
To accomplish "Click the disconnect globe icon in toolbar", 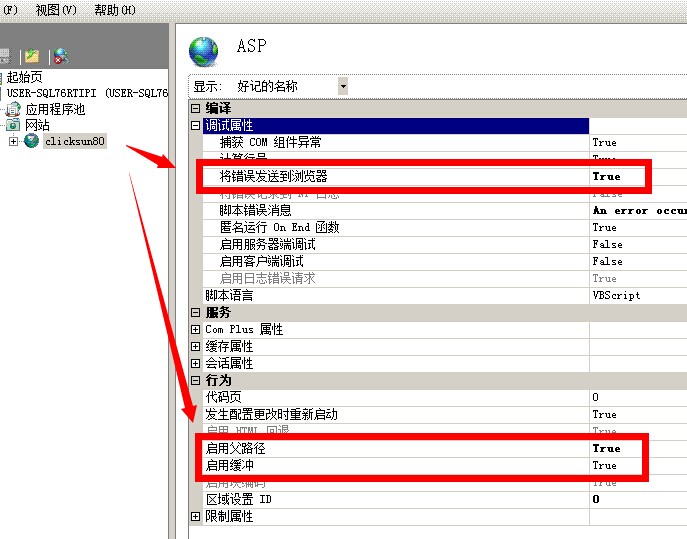I will pyautogui.click(x=60, y=56).
